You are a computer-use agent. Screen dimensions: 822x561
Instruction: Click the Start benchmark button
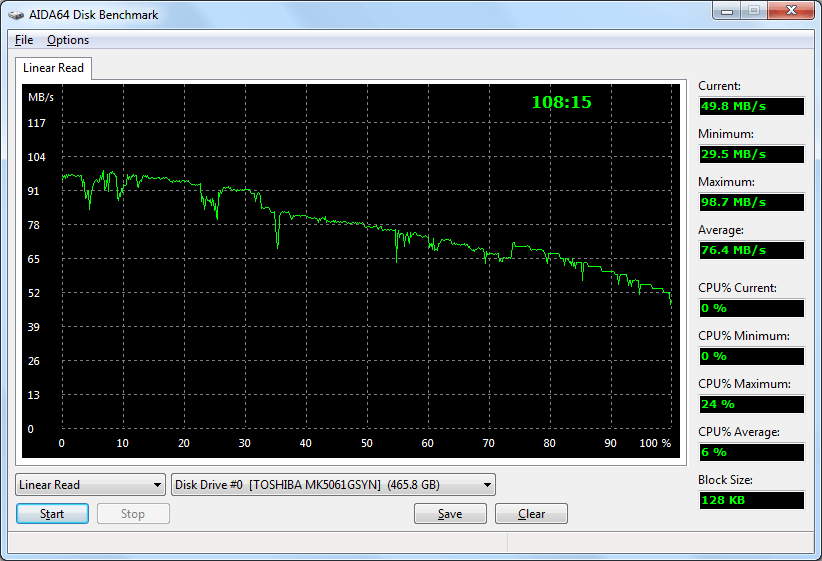pos(52,514)
